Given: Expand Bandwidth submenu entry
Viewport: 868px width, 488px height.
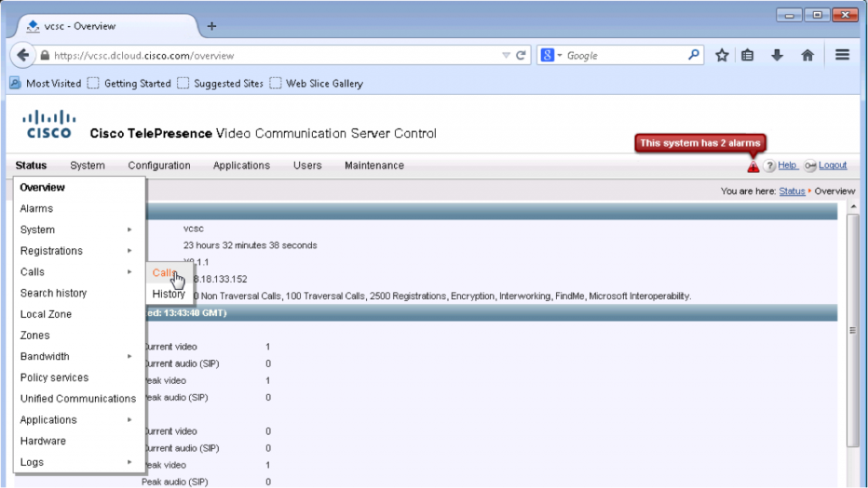Looking at the screenshot, I should coord(79,357).
